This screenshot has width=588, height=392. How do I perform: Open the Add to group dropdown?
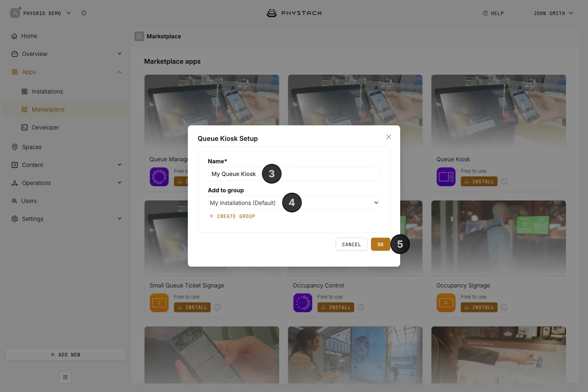294,203
